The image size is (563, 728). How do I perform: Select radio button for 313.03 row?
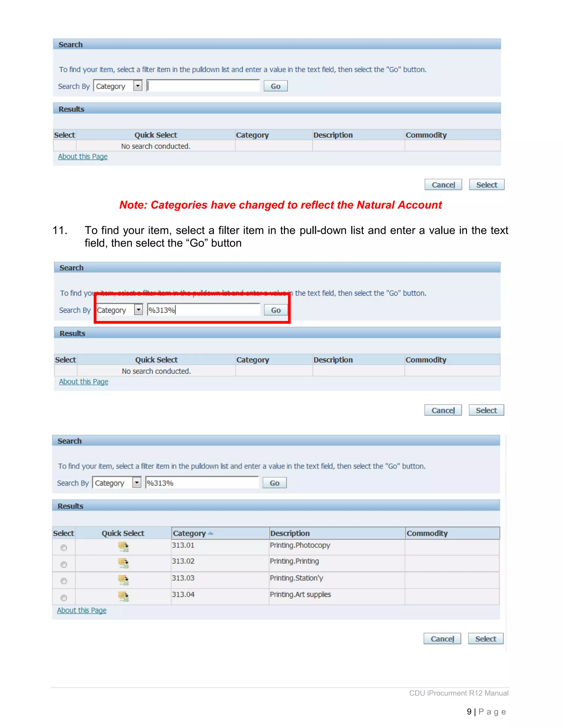pos(64,581)
